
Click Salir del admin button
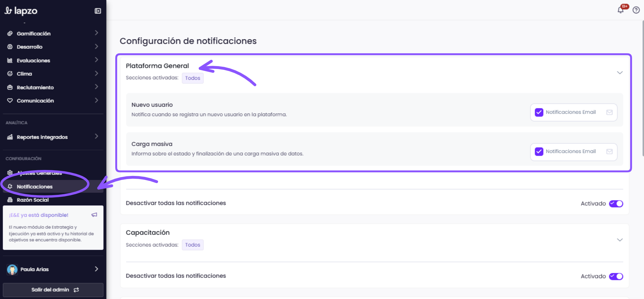pyautogui.click(x=53, y=290)
